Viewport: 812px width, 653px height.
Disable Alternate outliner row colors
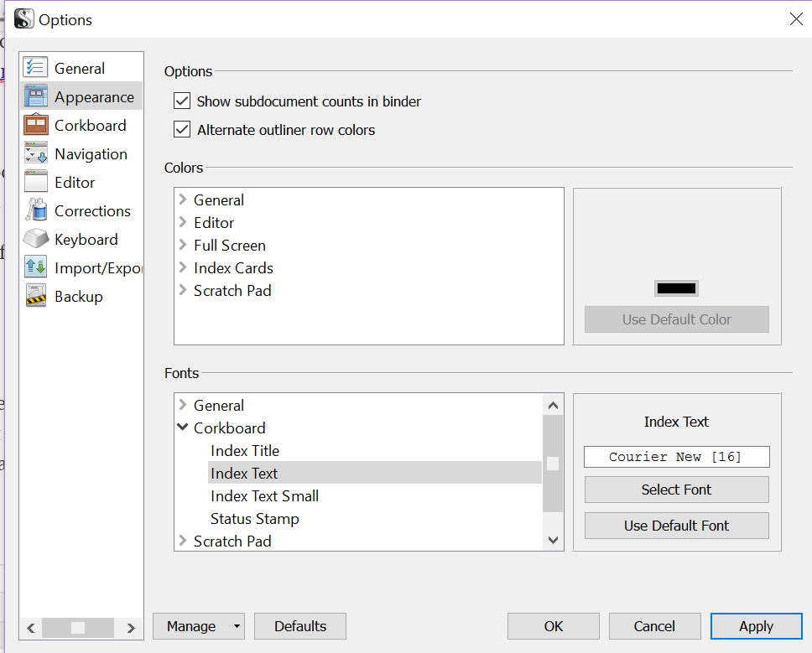(182, 130)
